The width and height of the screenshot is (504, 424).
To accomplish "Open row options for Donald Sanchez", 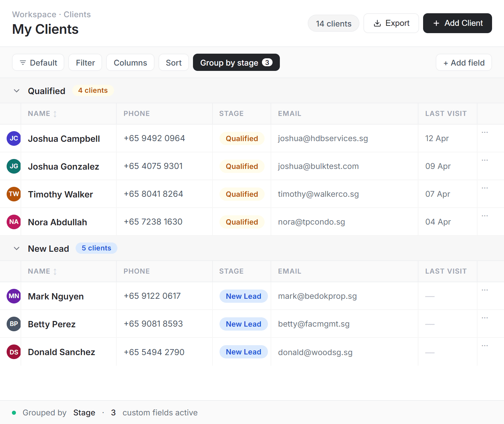I will [x=485, y=345].
